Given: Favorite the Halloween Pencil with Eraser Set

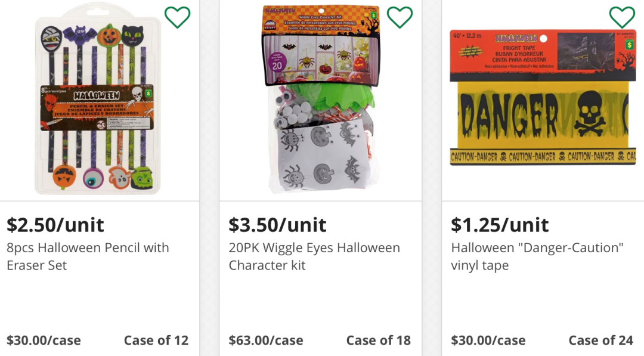Looking at the screenshot, I should (x=177, y=17).
